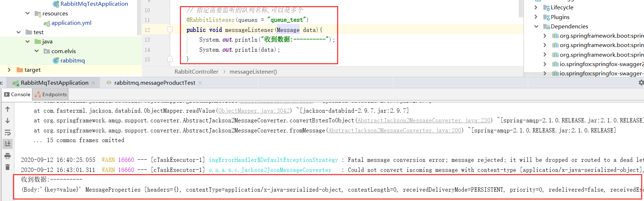Click '... 15 common frames omitted' text
Viewport: 644px width, 201px height.
coord(79,140)
